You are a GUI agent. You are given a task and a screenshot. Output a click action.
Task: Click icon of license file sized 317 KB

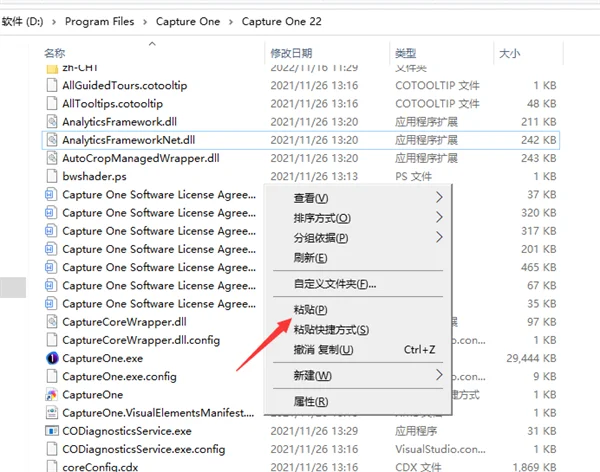(x=51, y=231)
